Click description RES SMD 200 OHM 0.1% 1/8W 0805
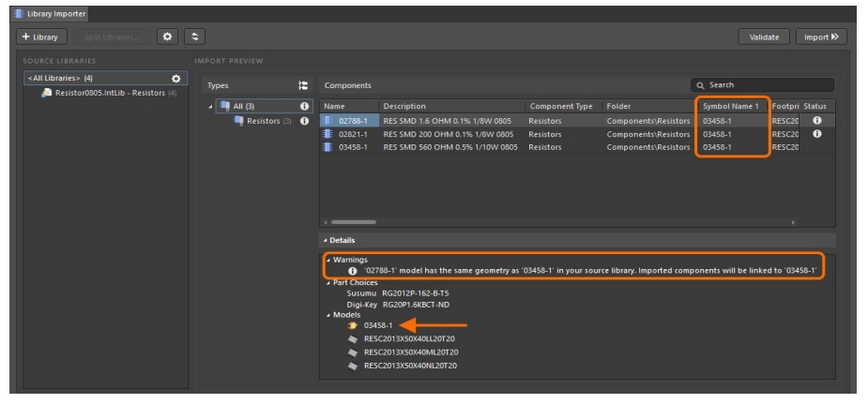This screenshot has height=404, width=868. point(448,134)
